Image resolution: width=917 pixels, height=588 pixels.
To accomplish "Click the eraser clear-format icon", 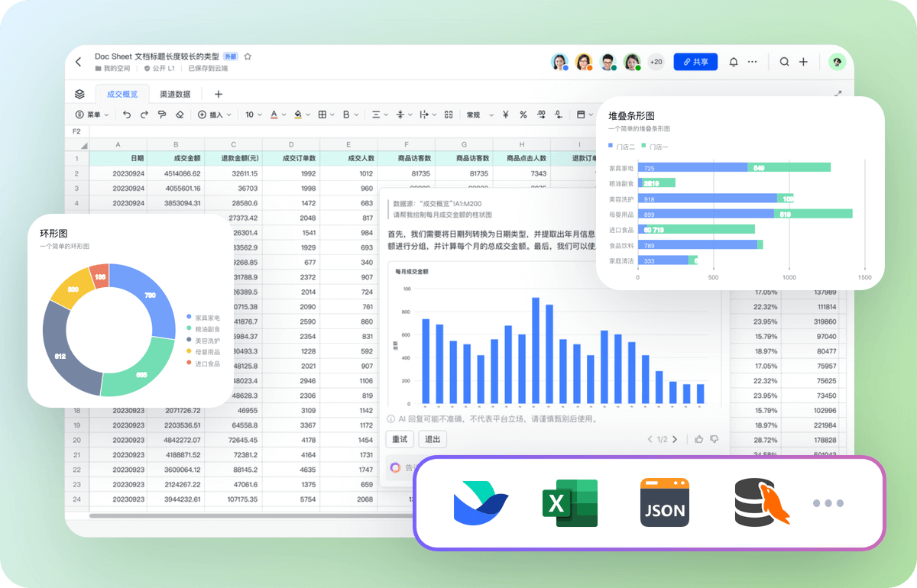I will point(180,115).
